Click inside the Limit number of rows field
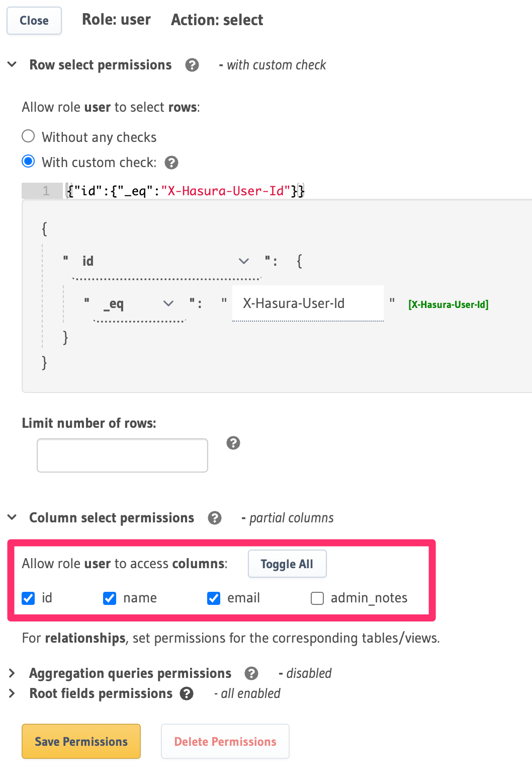The height and width of the screenshot is (773, 532). (122, 455)
